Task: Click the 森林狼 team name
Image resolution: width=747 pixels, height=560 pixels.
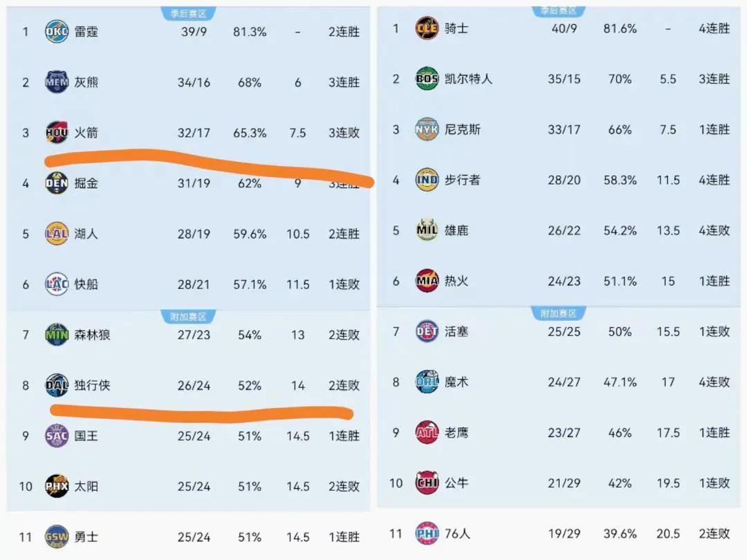Action: tap(93, 335)
